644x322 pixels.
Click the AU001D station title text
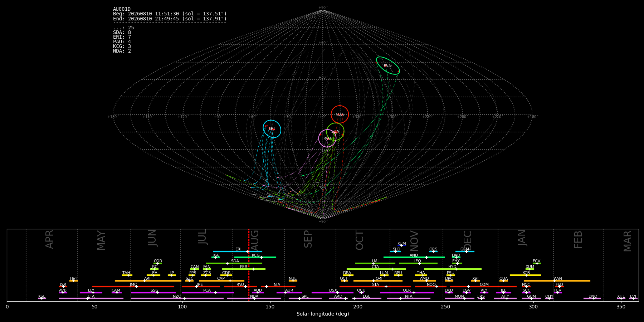[122, 9]
